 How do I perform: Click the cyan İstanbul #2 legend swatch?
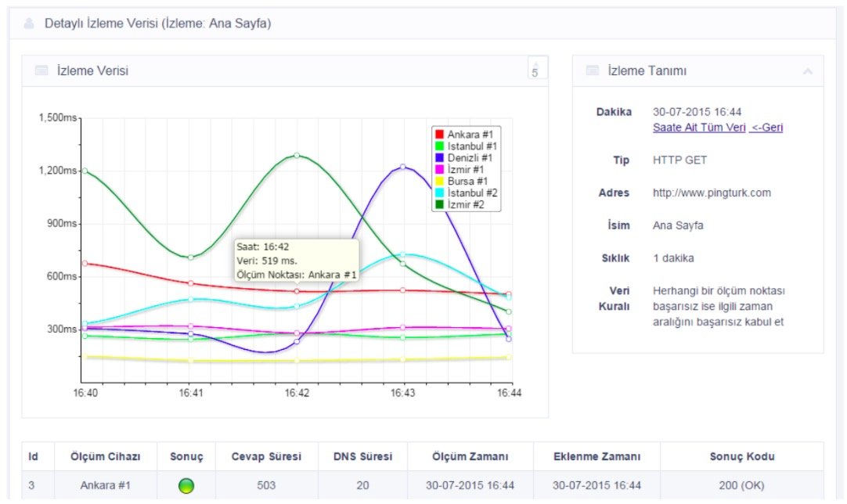pyautogui.click(x=440, y=193)
